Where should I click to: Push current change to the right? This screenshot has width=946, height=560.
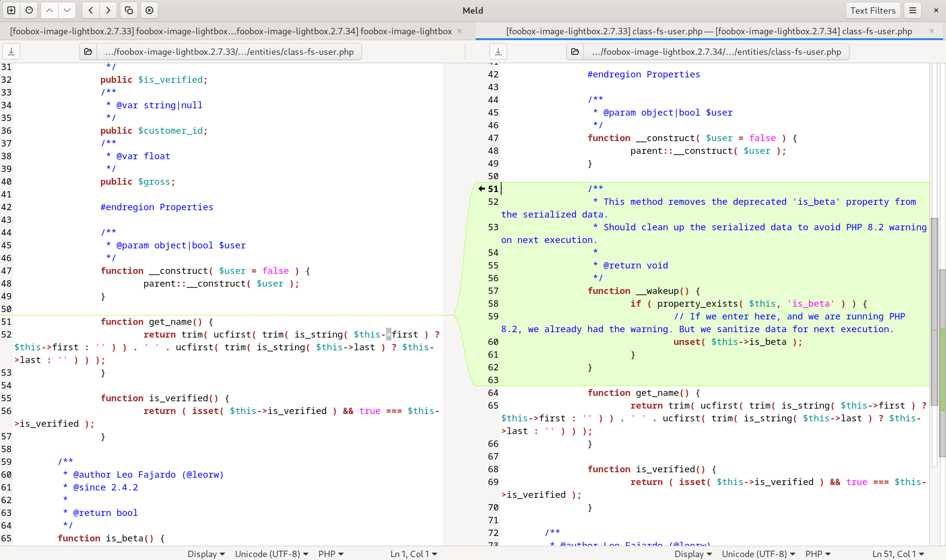[x=108, y=10]
